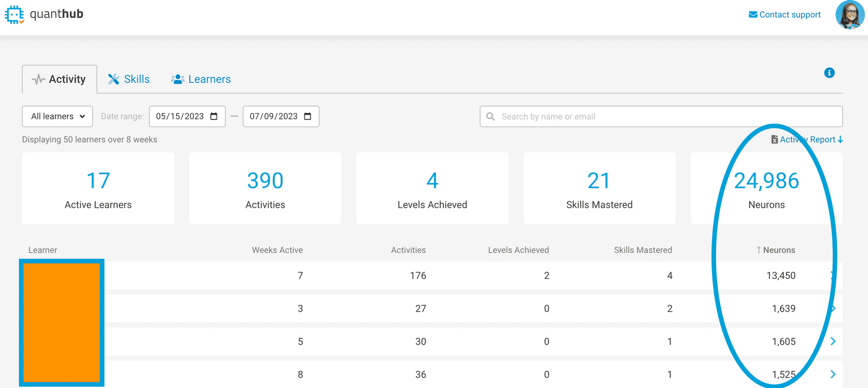The width and height of the screenshot is (868, 388).
Task: Click the quanthub logo icon
Action: point(14,15)
